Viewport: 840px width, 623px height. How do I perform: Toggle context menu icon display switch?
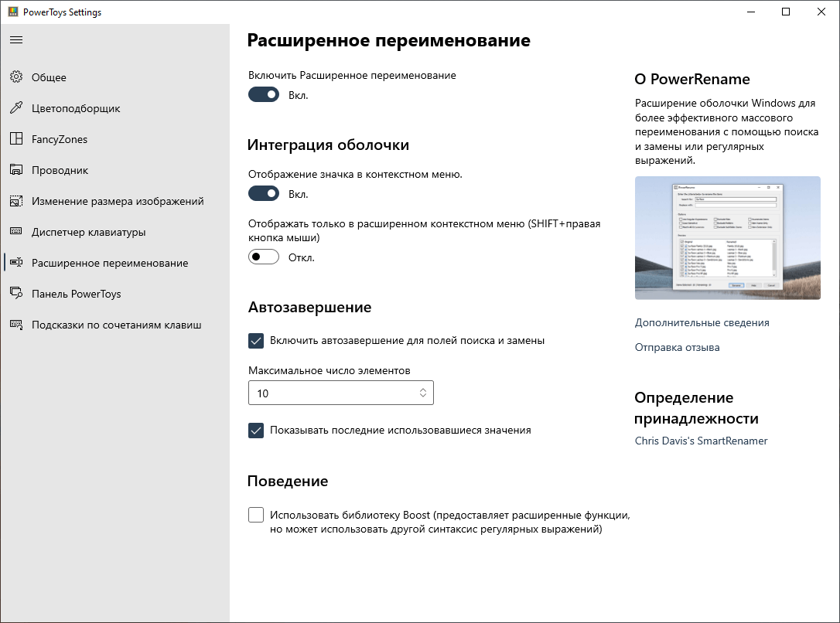(x=264, y=194)
